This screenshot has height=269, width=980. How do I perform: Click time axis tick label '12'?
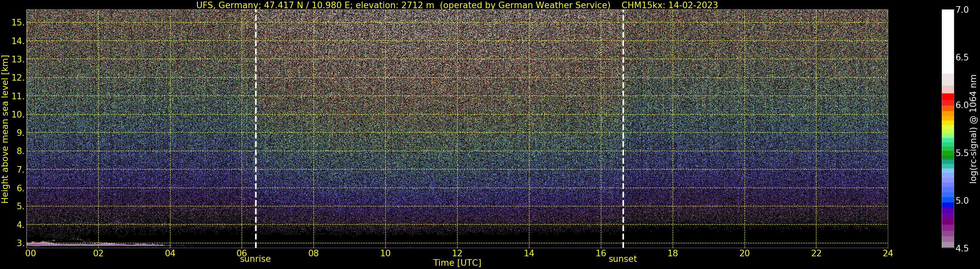pos(457,253)
